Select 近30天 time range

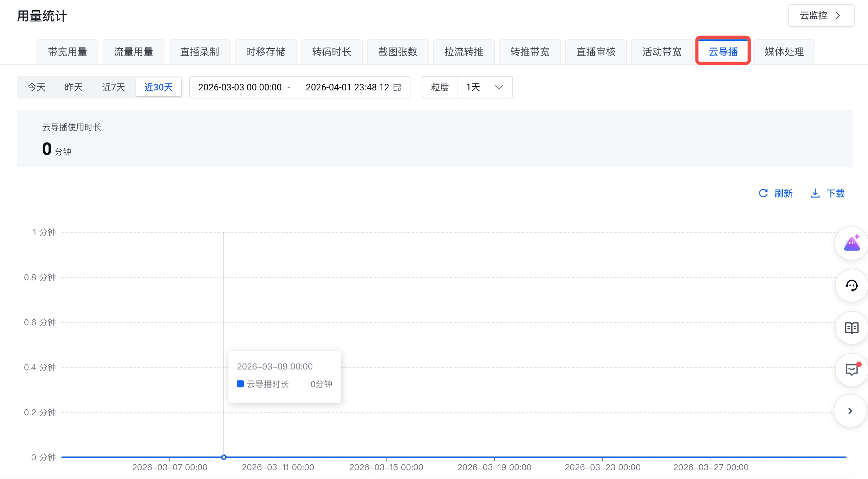pos(158,87)
